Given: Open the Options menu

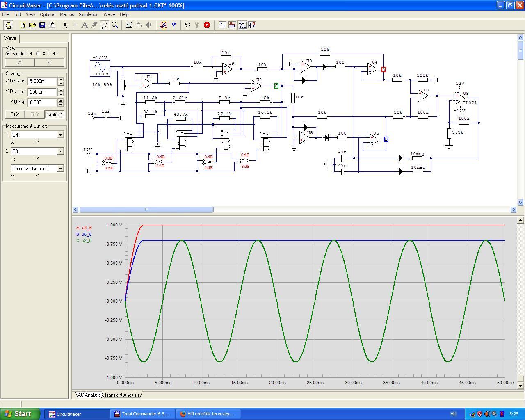Looking at the screenshot, I should pyautogui.click(x=48, y=14).
